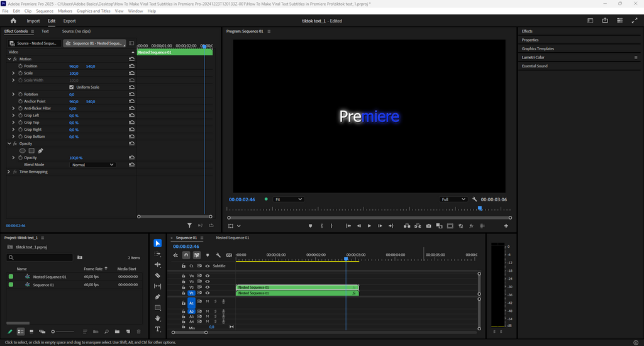Open the Fit zoom level dropdown

(x=288, y=199)
